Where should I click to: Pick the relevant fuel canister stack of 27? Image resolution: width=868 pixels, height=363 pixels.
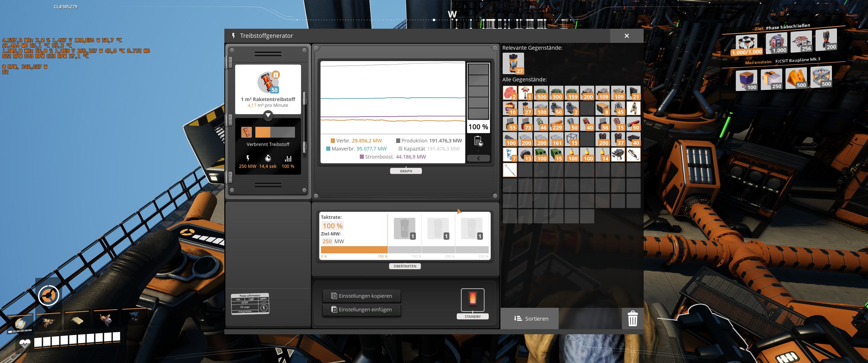[513, 63]
